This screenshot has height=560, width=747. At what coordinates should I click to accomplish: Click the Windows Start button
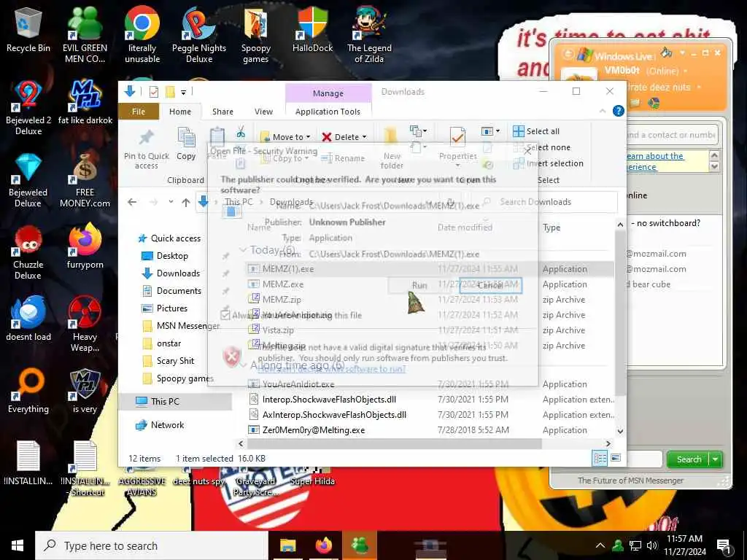pyautogui.click(x=18, y=545)
